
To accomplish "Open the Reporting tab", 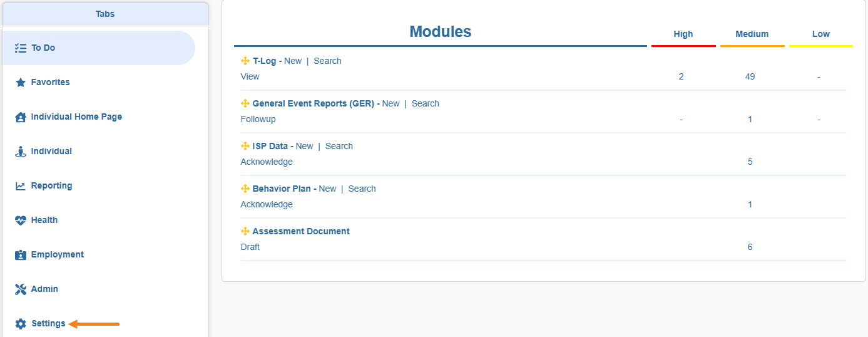I will pos(51,185).
